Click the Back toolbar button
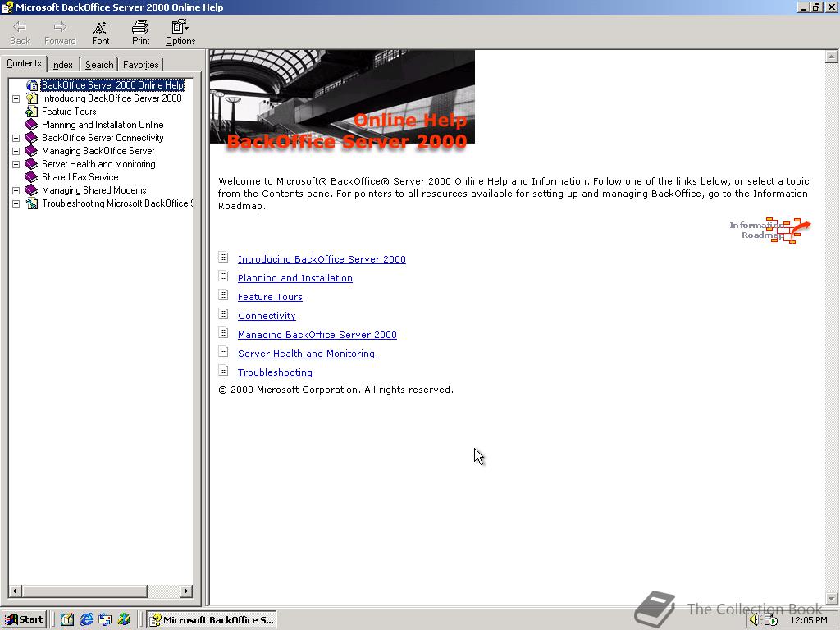This screenshot has width=840, height=630. click(x=21, y=33)
